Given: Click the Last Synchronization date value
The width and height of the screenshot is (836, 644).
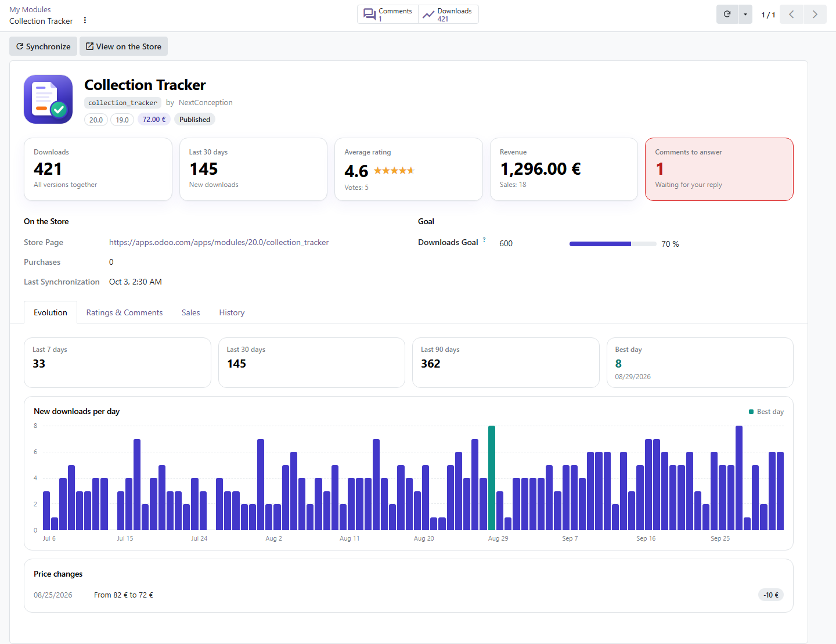Looking at the screenshot, I should (135, 282).
